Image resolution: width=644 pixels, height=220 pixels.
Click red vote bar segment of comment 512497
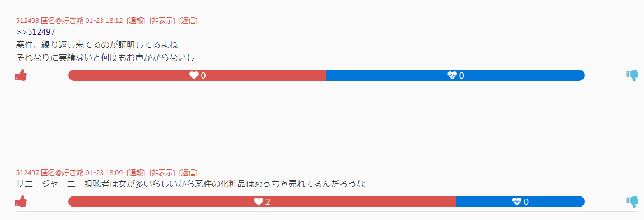(x=262, y=201)
